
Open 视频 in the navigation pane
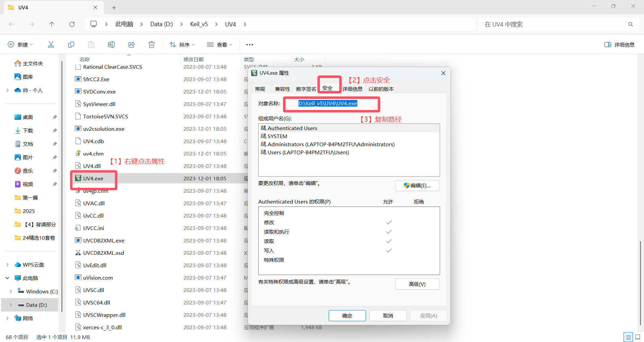24,184
